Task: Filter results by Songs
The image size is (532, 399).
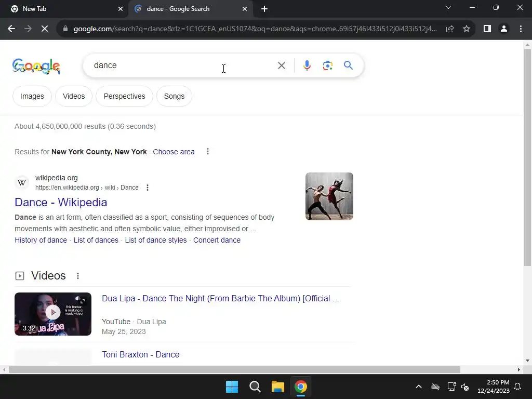Action: [175, 96]
